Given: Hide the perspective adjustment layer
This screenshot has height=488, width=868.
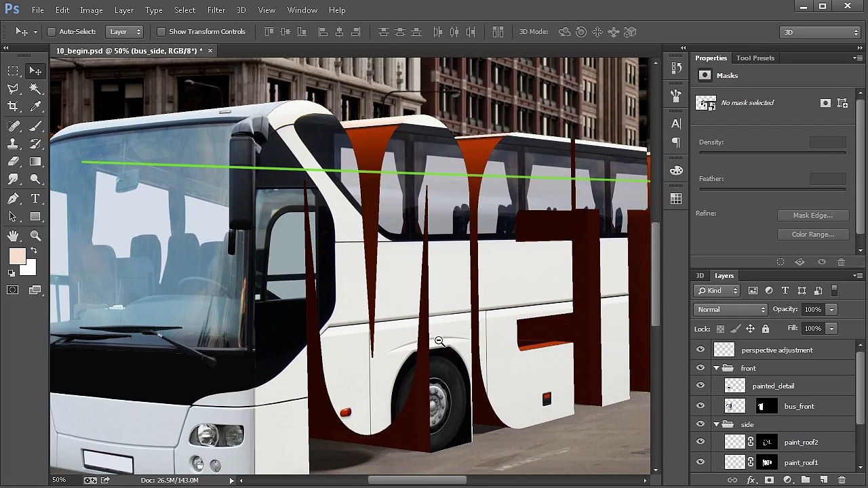Looking at the screenshot, I should [701, 350].
